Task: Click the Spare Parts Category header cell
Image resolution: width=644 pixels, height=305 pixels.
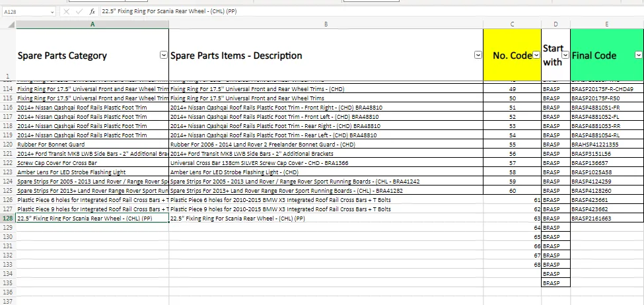Action: coord(92,55)
